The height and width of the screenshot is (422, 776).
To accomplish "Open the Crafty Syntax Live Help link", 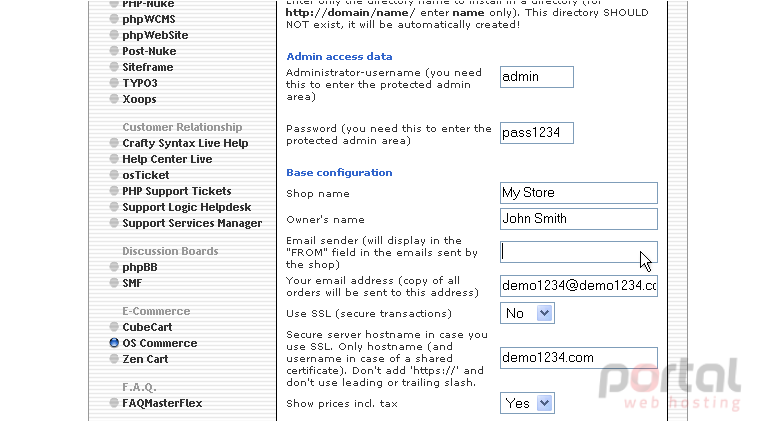I will click(x=185, y=143).
